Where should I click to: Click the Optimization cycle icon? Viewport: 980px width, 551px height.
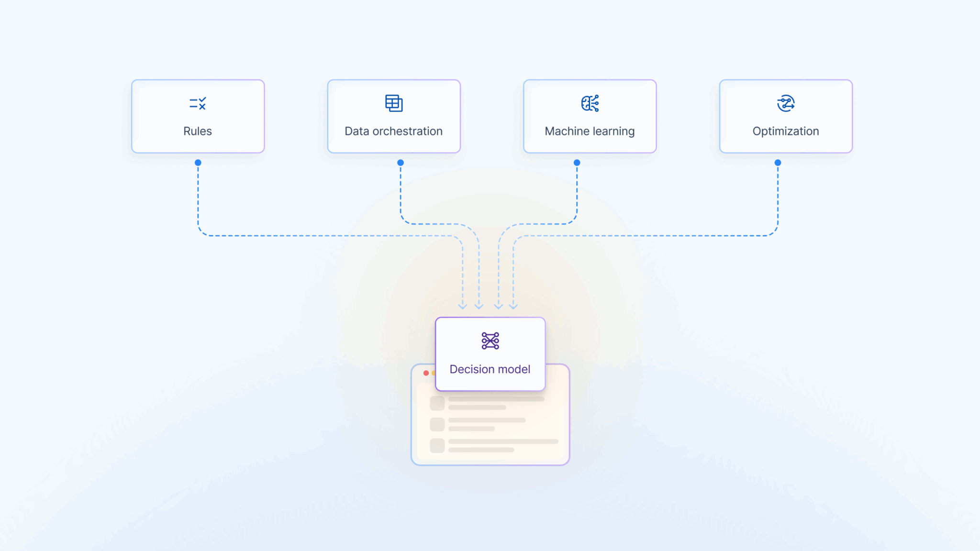786,103
